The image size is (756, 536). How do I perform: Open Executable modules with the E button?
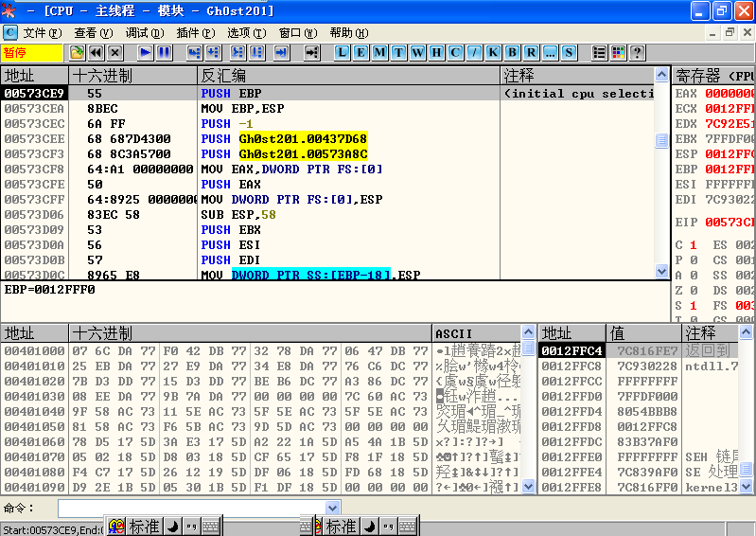[x=360, y=53]
